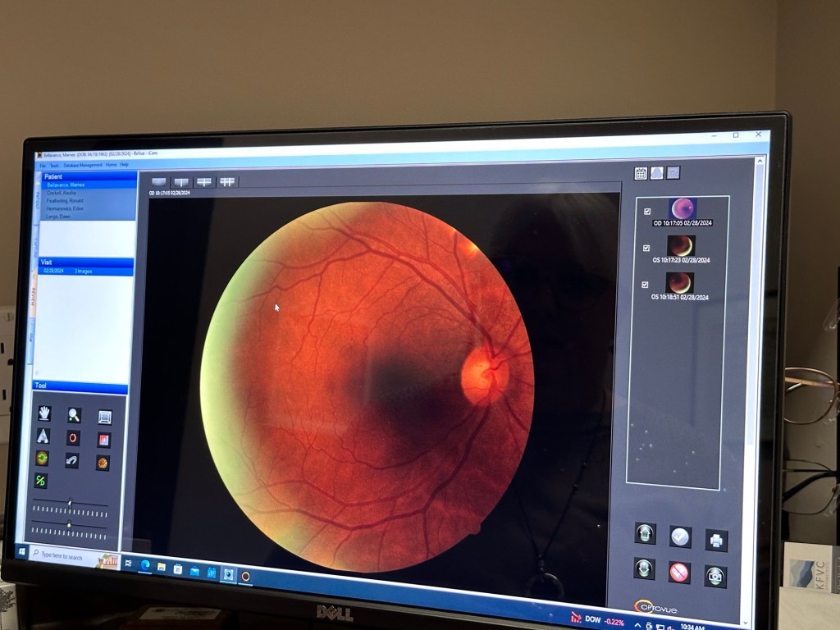
Task: Open the Tools menu
Action: point(54,165)
